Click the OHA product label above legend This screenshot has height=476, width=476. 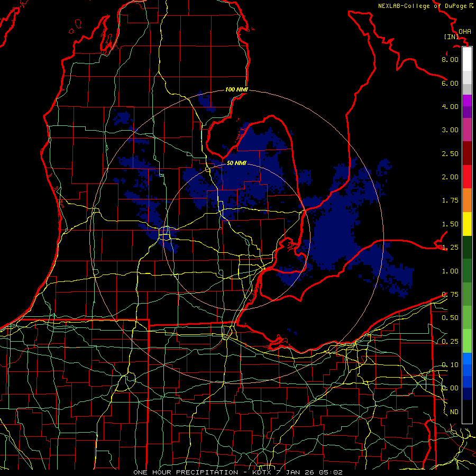pyautogui.click(x=465, y=32)
